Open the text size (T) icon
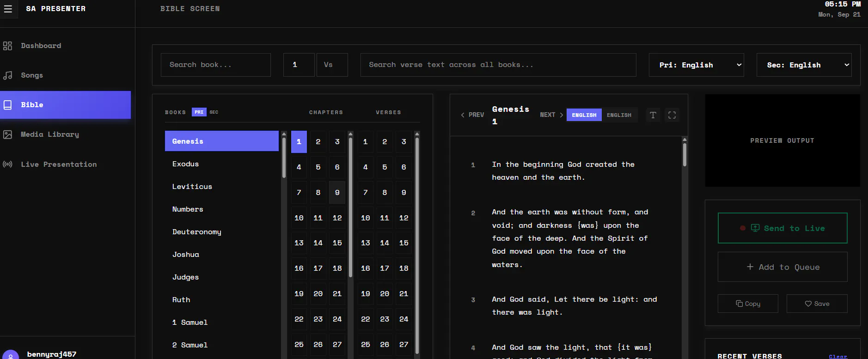 click(653, 115)
